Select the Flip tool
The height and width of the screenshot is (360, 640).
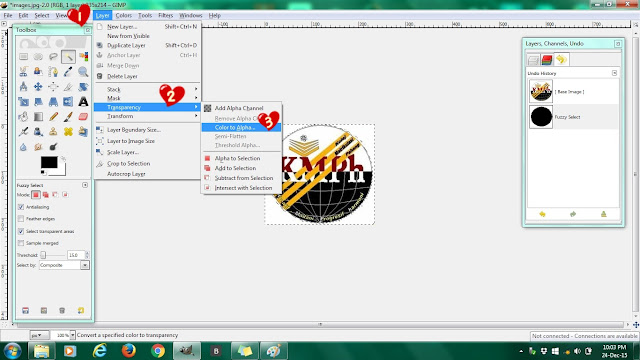point(68,102)
